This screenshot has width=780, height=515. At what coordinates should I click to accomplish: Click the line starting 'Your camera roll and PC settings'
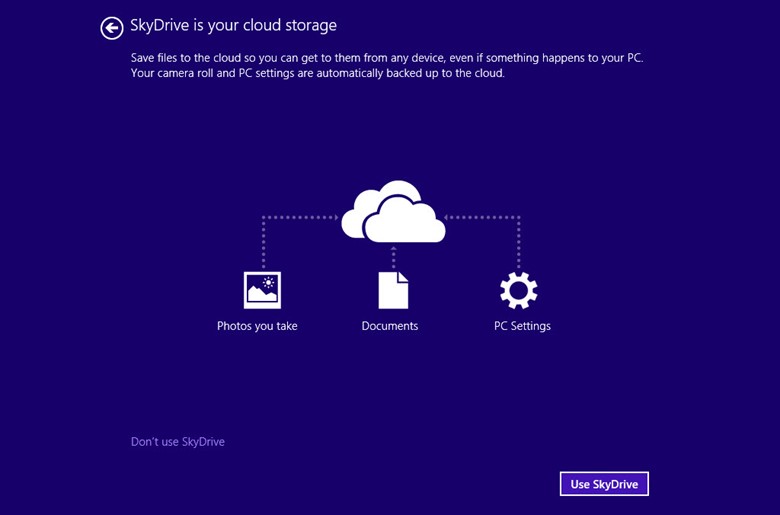tap(318, 73)
